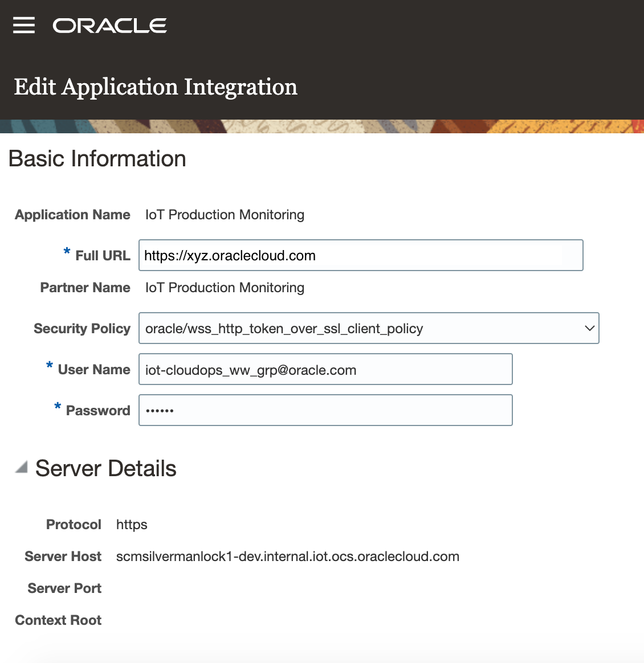Focus the User Name text field
644x663 pixels.
click(x=325, y=370)
